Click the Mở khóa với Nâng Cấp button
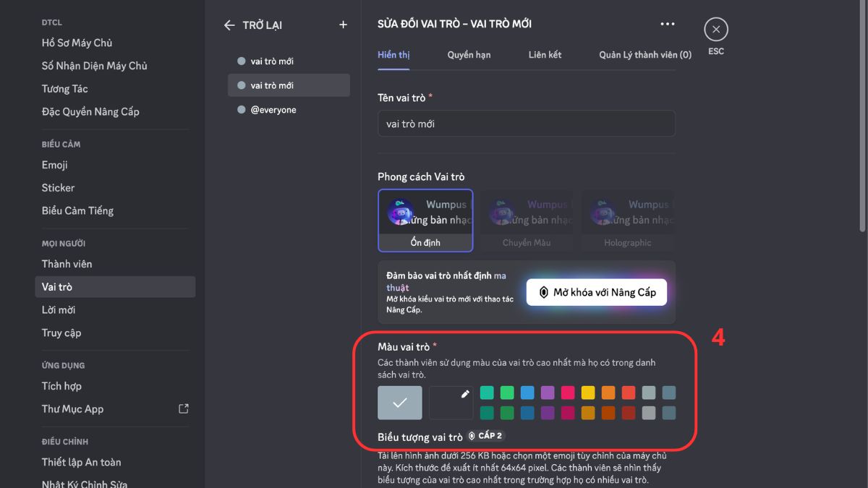 (x=596, y=292)
